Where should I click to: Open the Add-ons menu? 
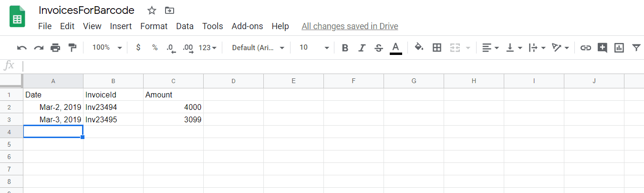[x=247, y=26]
